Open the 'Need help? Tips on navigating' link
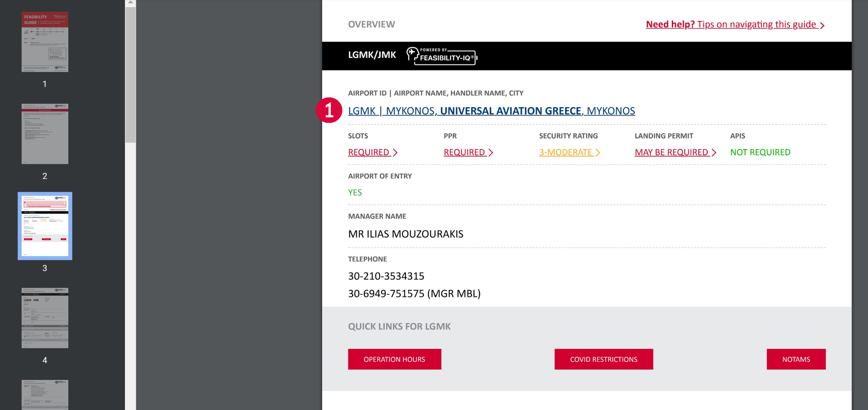 [x=735, y=25]
